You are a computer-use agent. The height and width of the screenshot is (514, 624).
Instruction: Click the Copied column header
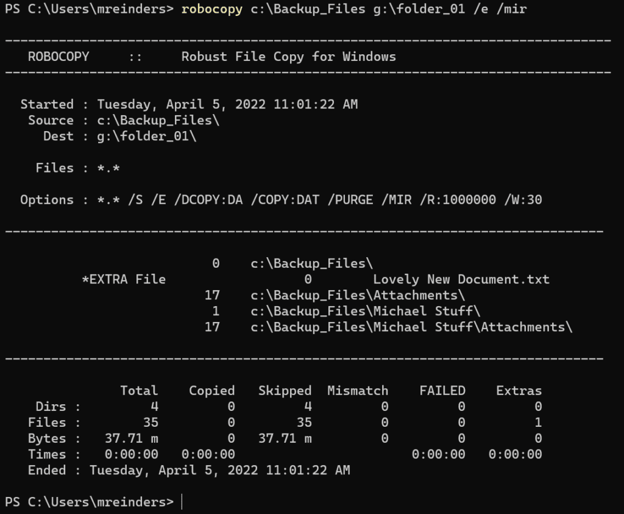pos(212,391)
